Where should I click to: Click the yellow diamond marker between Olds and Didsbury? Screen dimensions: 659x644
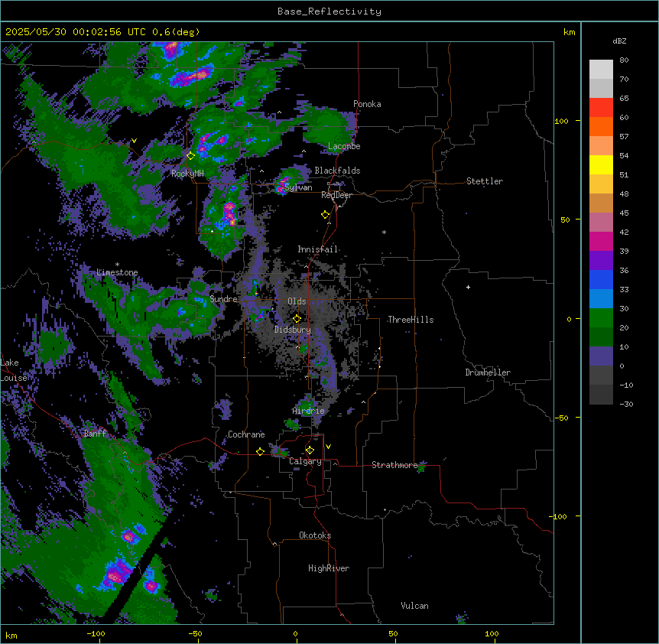(x=297, y=318)
